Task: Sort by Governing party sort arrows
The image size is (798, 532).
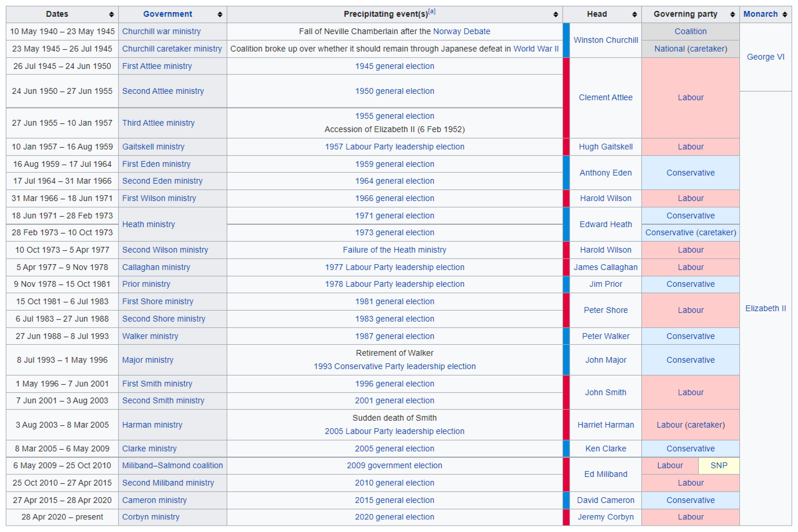Action: [732, 14]
